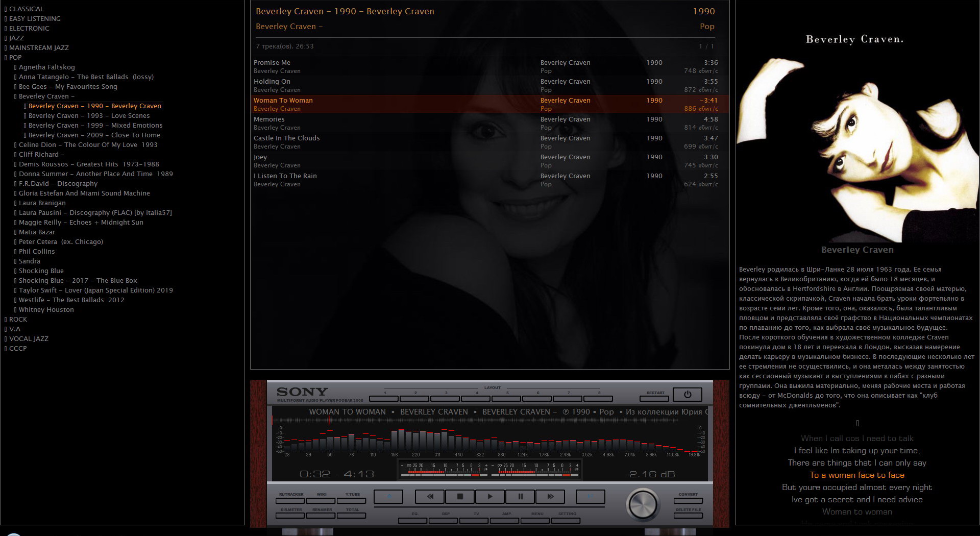980x536 pixels.
Task: Click the blue icon button right of fast-forward
Action: 591,496
